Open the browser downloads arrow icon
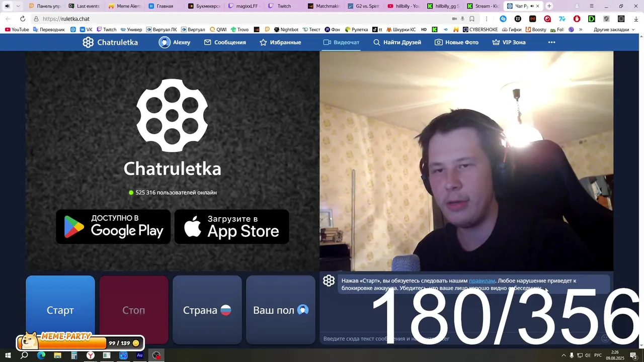 636,19
